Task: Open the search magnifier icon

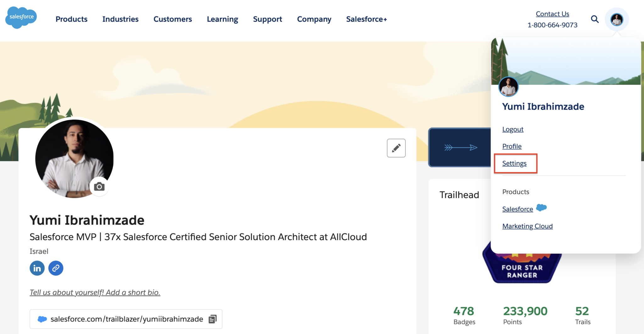Action: click(x=595, y=19)
